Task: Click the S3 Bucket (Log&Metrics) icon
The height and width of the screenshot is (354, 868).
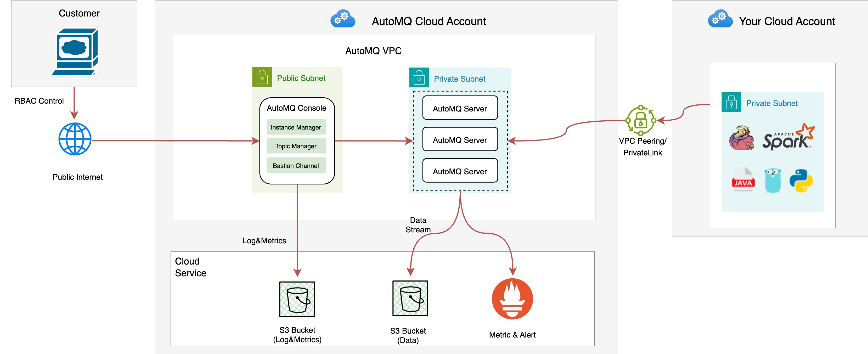Action: (297, 299)
